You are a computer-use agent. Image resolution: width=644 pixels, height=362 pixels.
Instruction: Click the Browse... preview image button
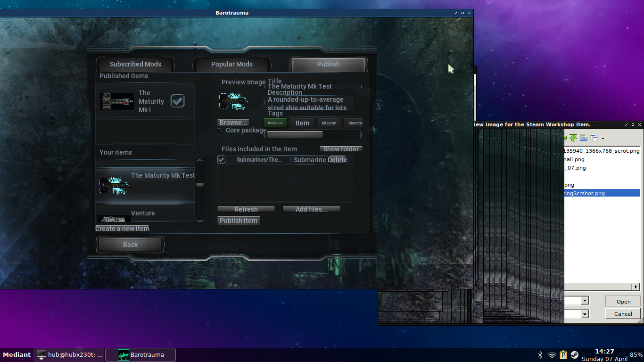point(233,123)
